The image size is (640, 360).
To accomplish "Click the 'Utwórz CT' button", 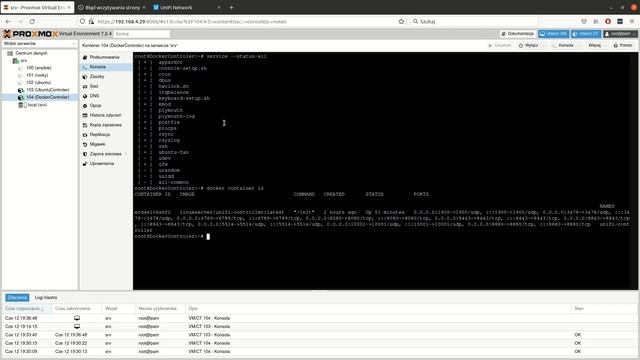I will pos(586,33).
